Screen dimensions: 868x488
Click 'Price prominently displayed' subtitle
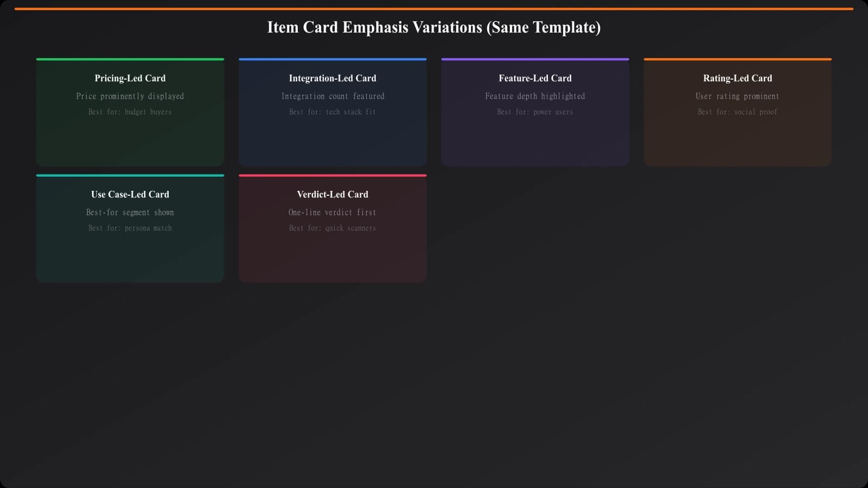pos(130,96)
